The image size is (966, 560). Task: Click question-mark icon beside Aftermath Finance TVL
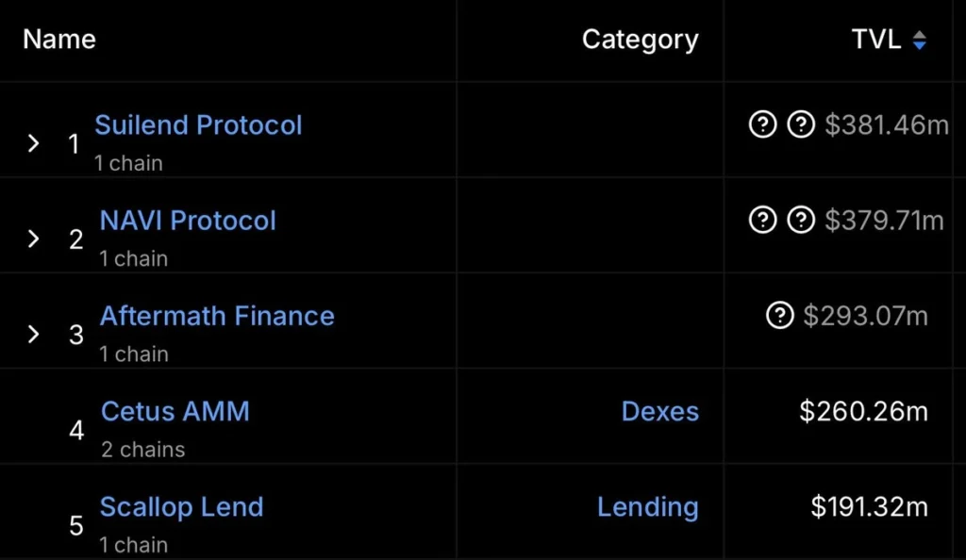point(779,316)
